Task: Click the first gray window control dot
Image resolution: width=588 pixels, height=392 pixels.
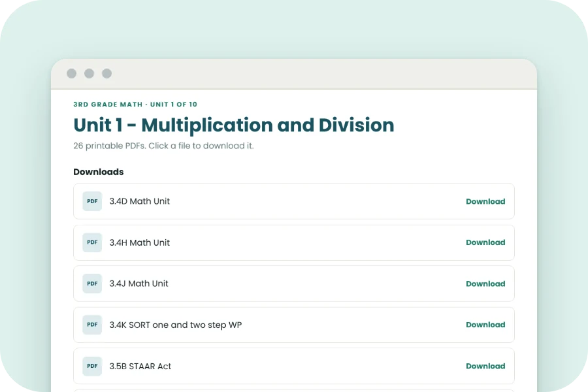Action: (x=71, y=74)
